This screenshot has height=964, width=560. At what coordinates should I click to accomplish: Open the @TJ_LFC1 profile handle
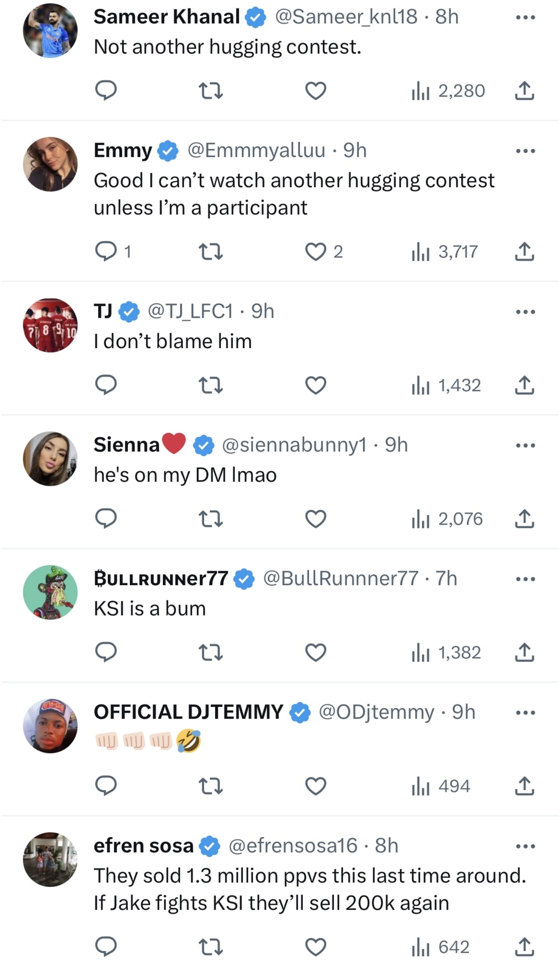coord(190,311)
